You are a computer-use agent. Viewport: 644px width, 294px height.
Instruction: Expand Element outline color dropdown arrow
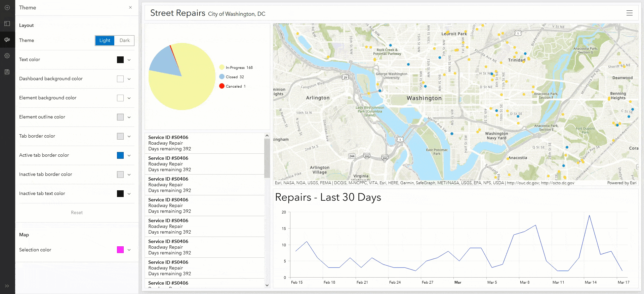click(129, 117)
